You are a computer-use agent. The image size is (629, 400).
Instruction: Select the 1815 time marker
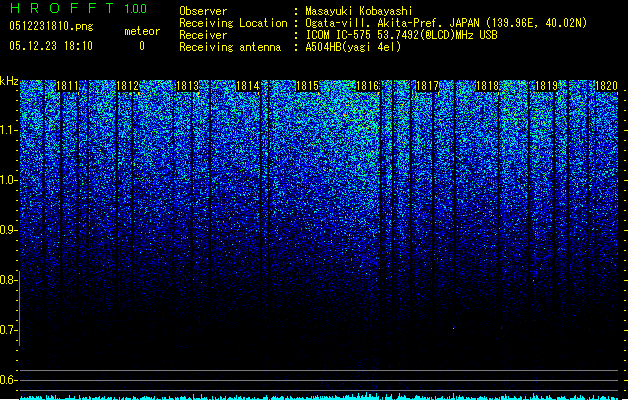tap(307, 86)
